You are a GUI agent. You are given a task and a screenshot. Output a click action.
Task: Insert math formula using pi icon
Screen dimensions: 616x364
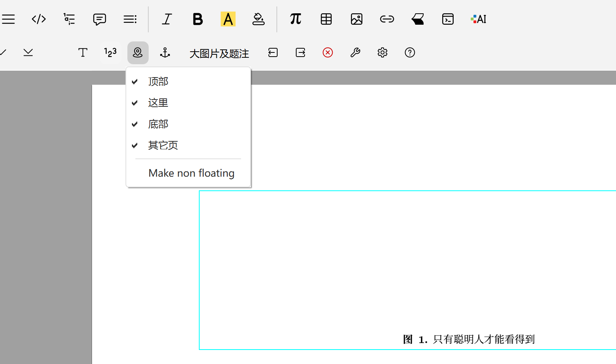pyautogui.click(x=295, y=19)
